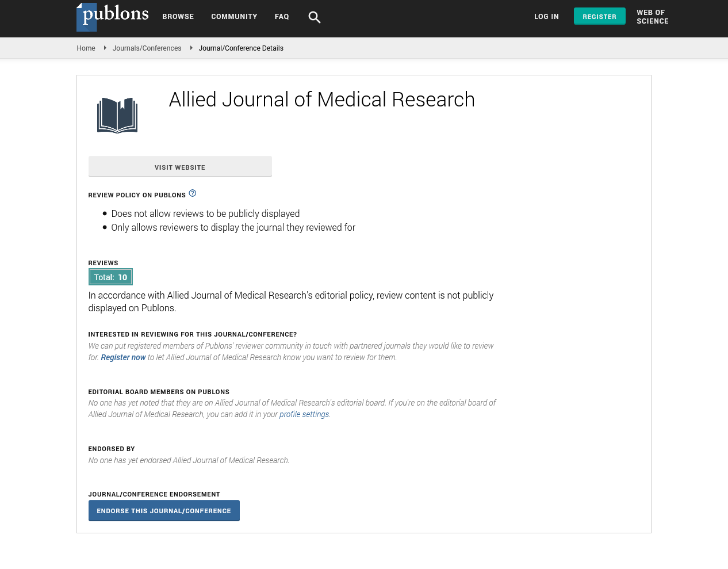This screenshot has width=728, height=569.
Task: Open the Browse menu
Action: pos(178,17)
